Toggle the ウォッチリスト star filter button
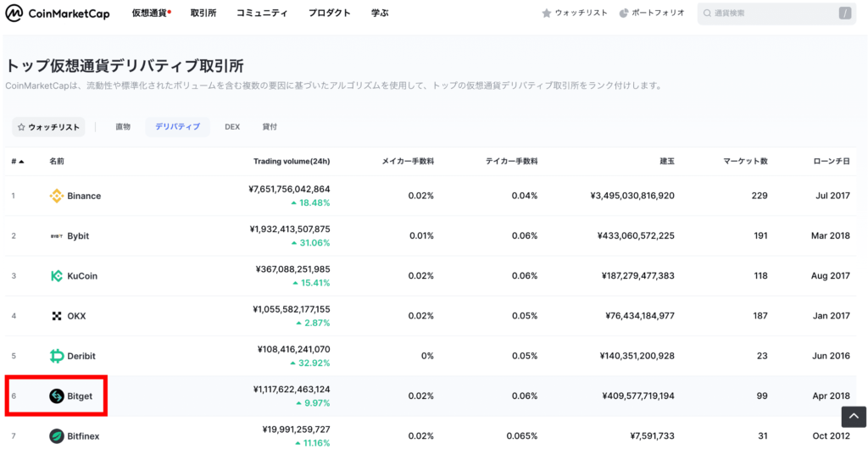 (x=48, y=127)
